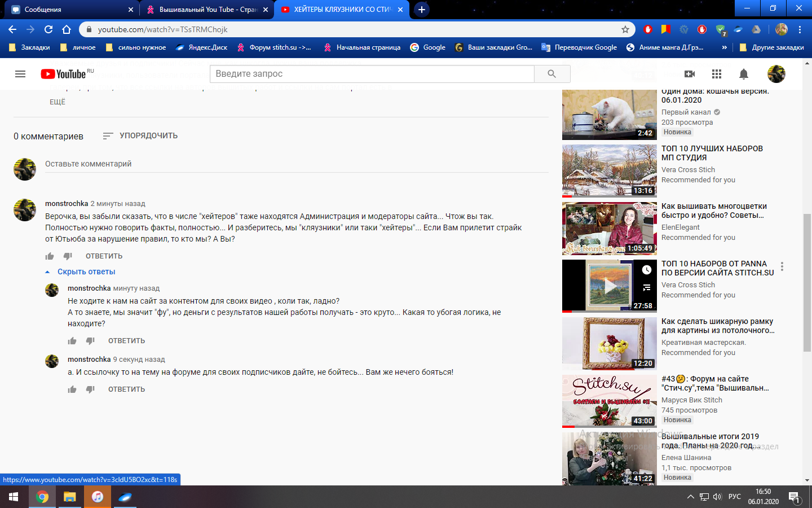The width and height of the screenshot is (812, 508).
Task: Like the top monstrochka comment
Action: [x=50, y=256]
